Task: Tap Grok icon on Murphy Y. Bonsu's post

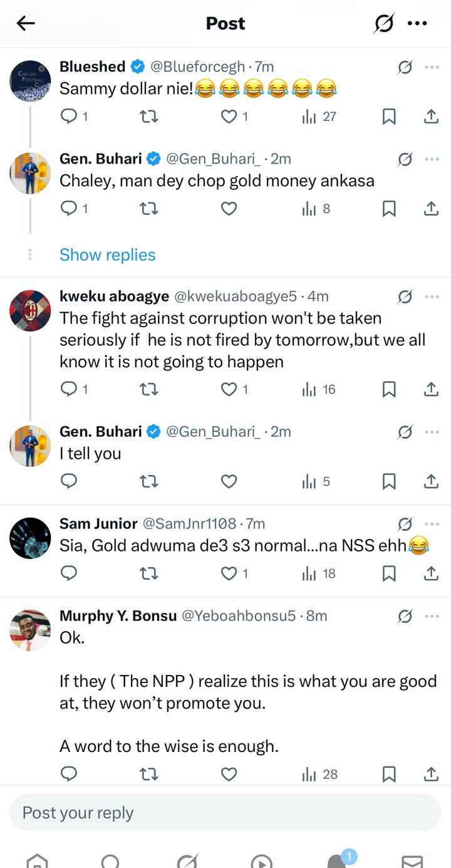Action: [405, 616]
